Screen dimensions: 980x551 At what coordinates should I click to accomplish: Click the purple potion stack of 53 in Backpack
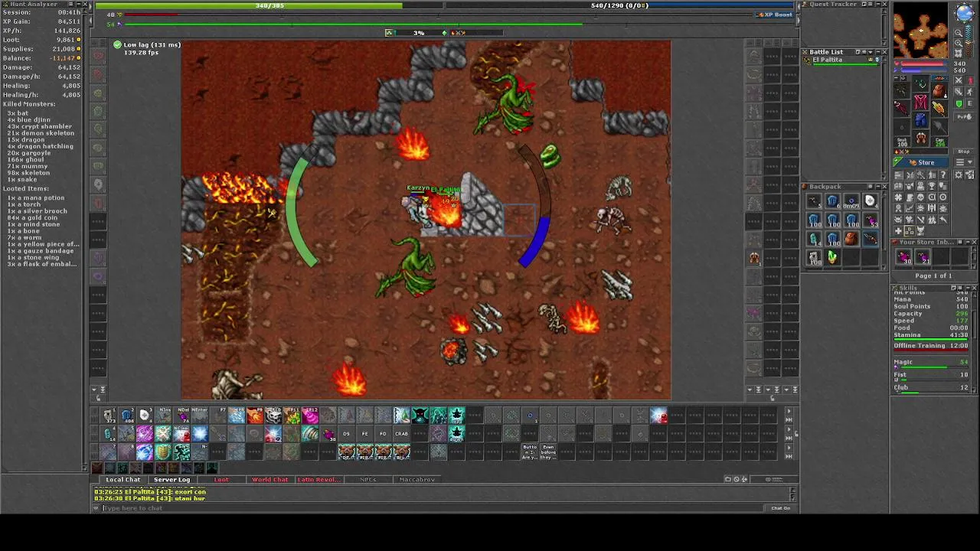871,220
